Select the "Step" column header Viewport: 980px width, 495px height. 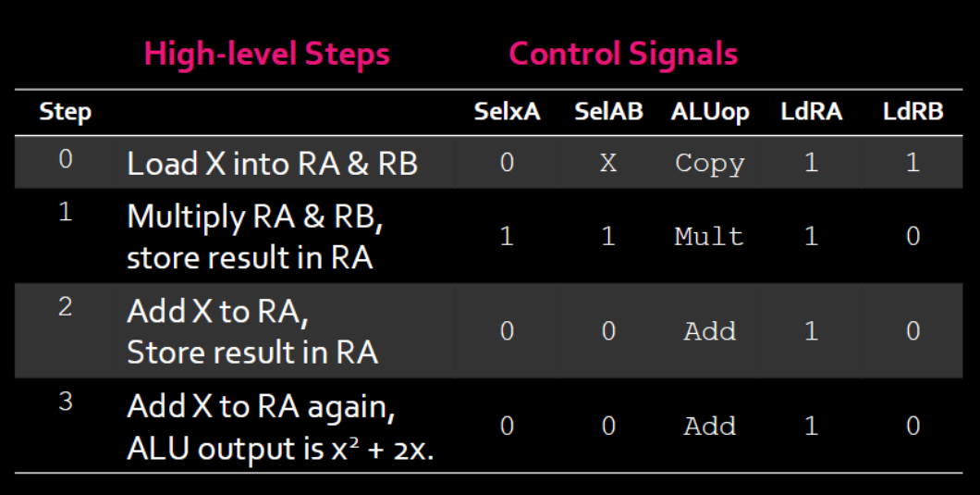tap(65, 113)
